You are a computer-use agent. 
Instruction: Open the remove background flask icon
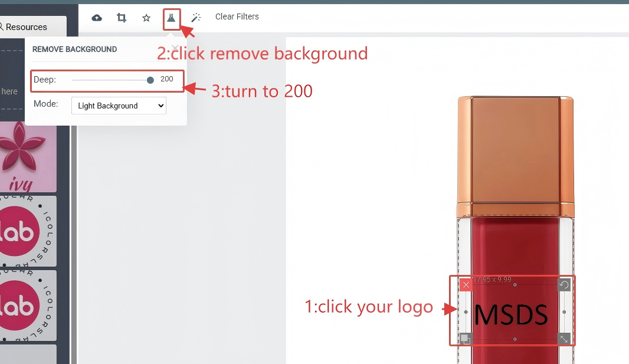171,18
